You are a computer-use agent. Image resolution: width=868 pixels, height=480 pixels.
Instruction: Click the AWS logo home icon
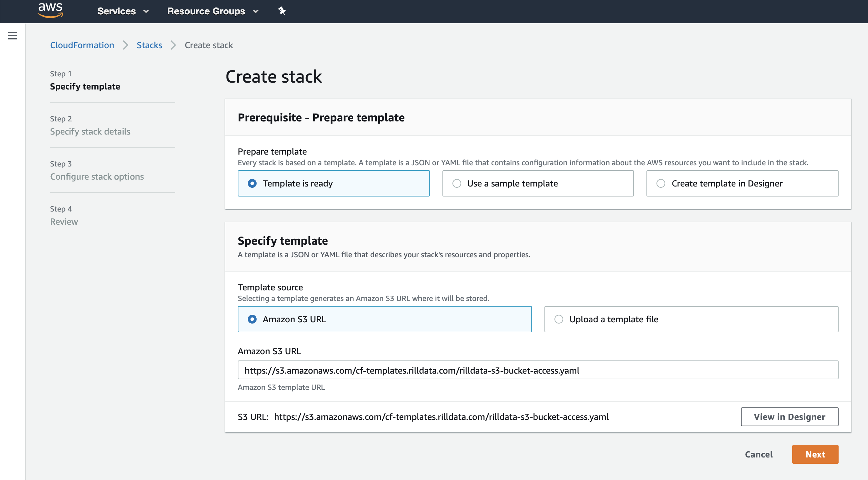pyautogui.click(x=50, y=10)
